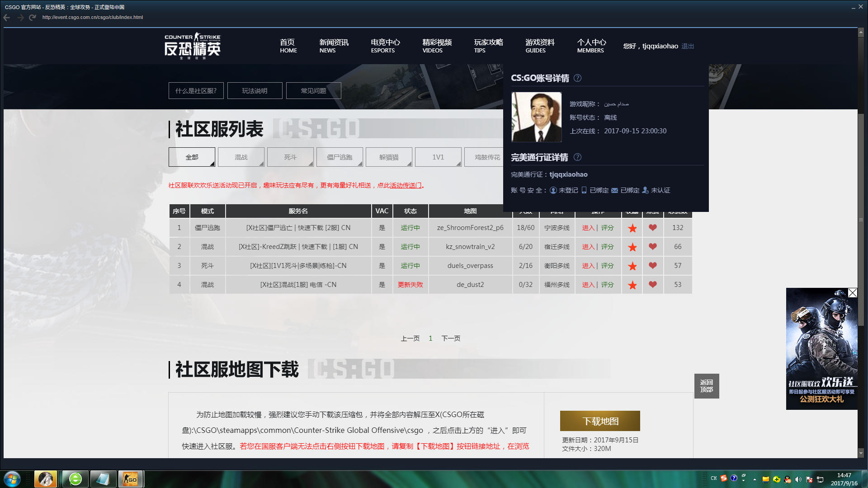Click 进入 link for first server

[588, 228]
